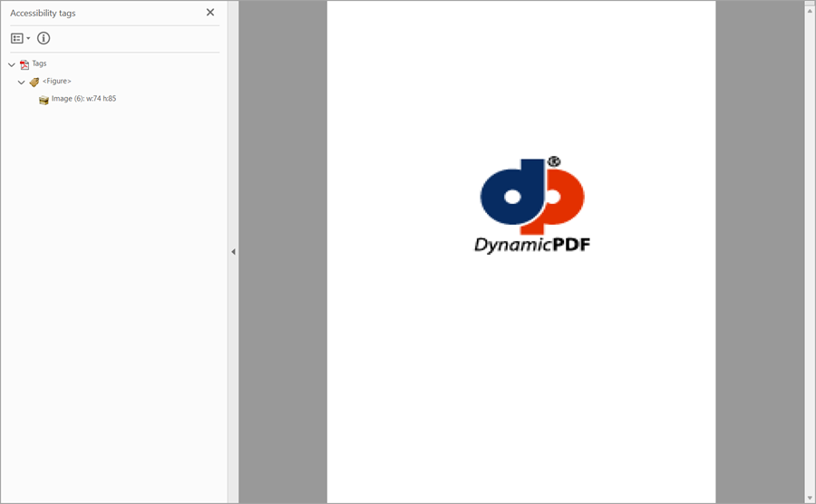The width and height of the screenshot is (816, 504).
Task: Click the Figure tag icon
Action: click(34, 82)
